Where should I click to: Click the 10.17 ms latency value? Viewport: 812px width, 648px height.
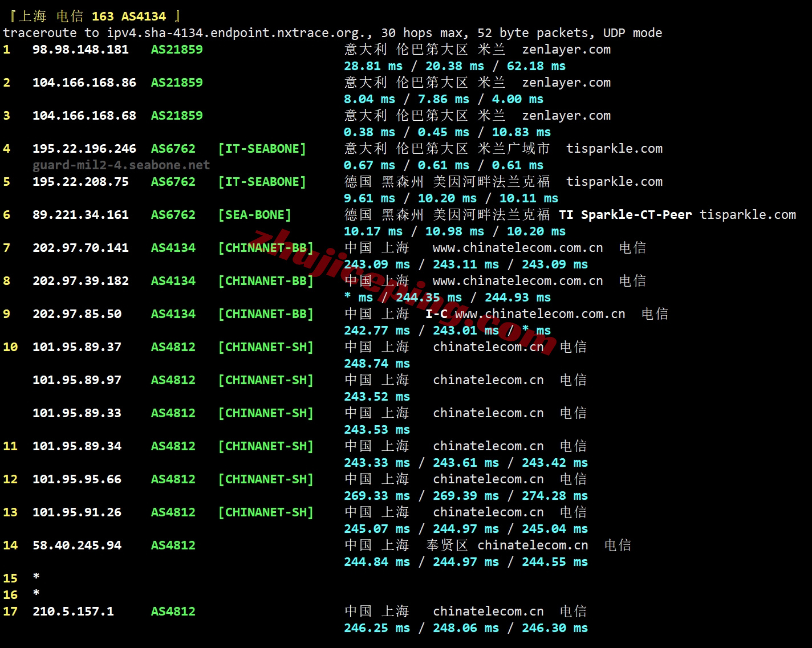373,231
